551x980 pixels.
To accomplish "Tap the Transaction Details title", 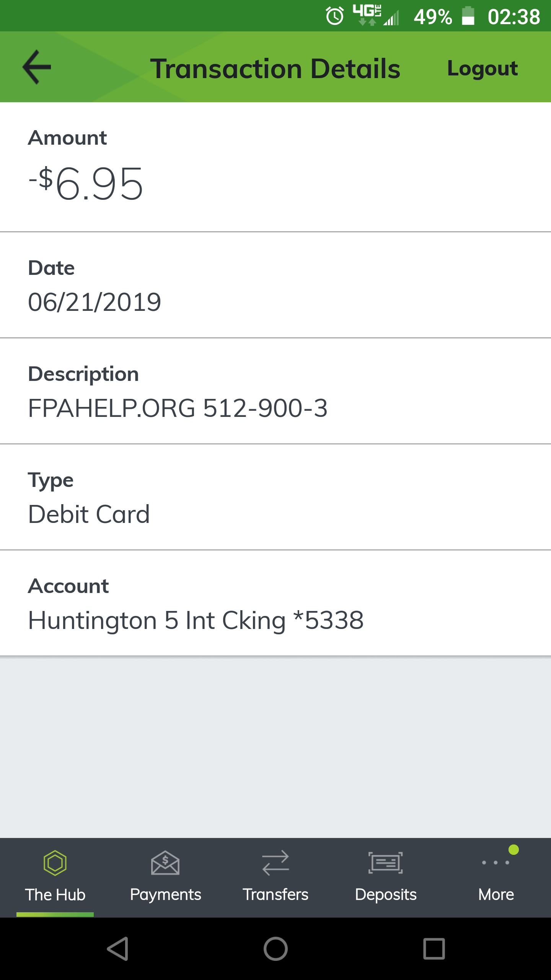I will 275,69.
